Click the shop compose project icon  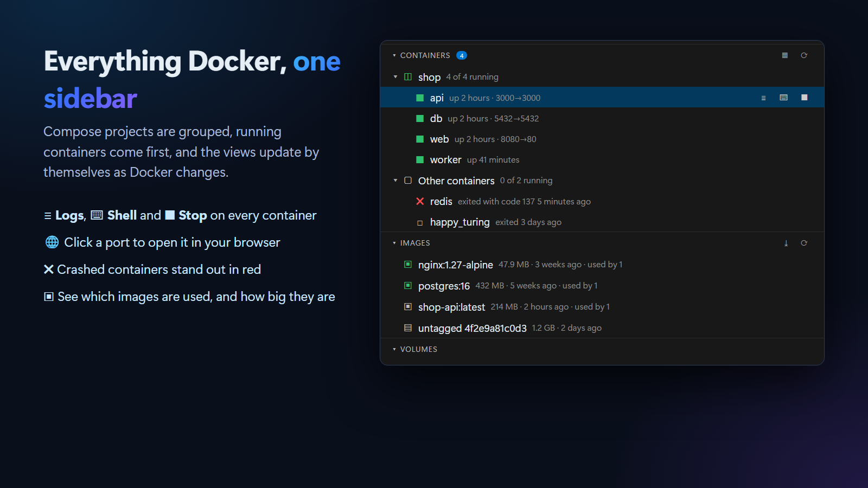tap(408, 76)
